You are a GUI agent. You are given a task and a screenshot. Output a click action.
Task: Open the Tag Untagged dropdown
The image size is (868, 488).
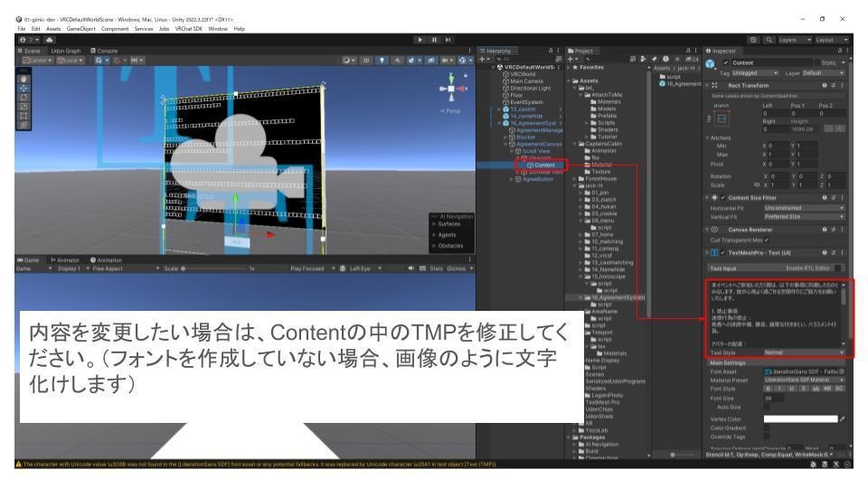pos(755,73)
